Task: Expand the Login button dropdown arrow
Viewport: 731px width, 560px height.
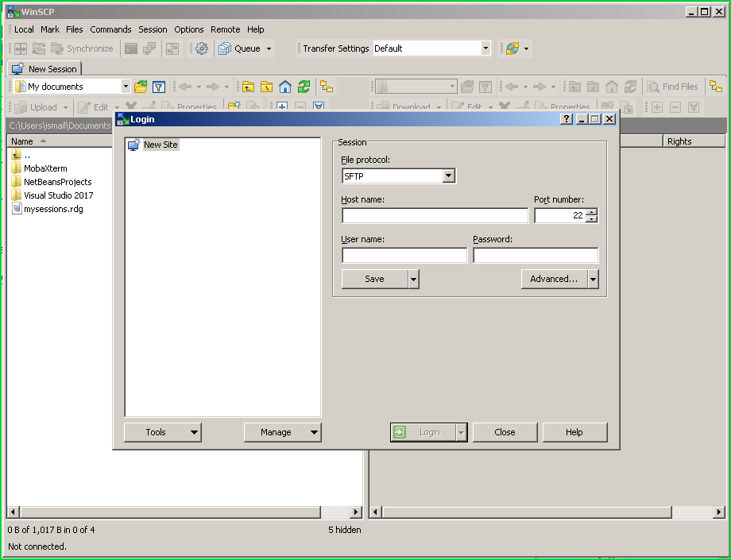Action: [x=461, y=432]
